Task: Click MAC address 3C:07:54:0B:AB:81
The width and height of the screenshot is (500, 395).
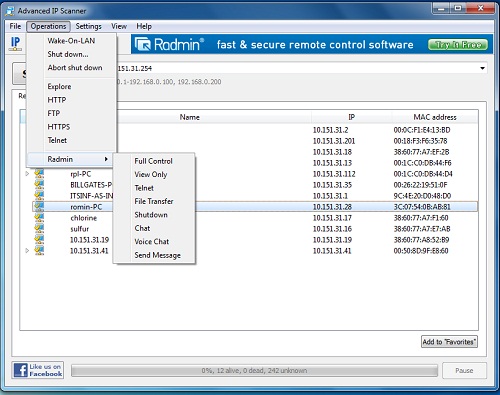Action: 422,207
